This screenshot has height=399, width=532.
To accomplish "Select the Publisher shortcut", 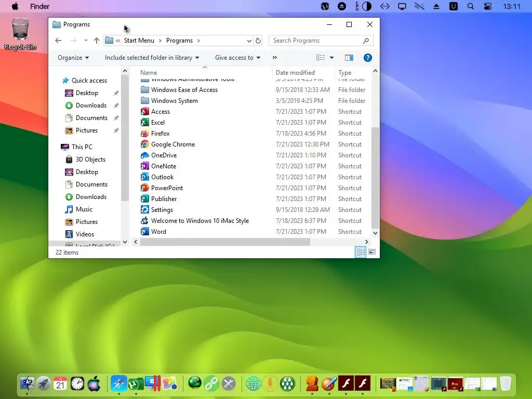I will tap(164, 198).
